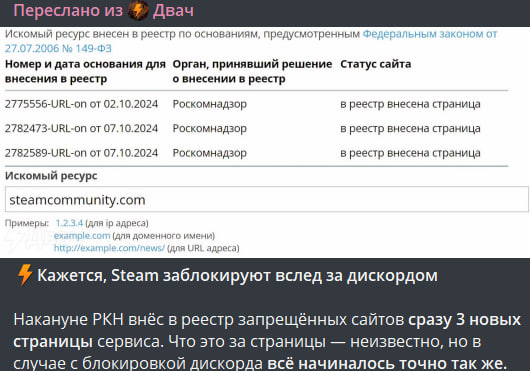Screen dimensions: 530x371
Task: Select entry '2782473-URL-on от 07.10.2024'
Action: 81,128
